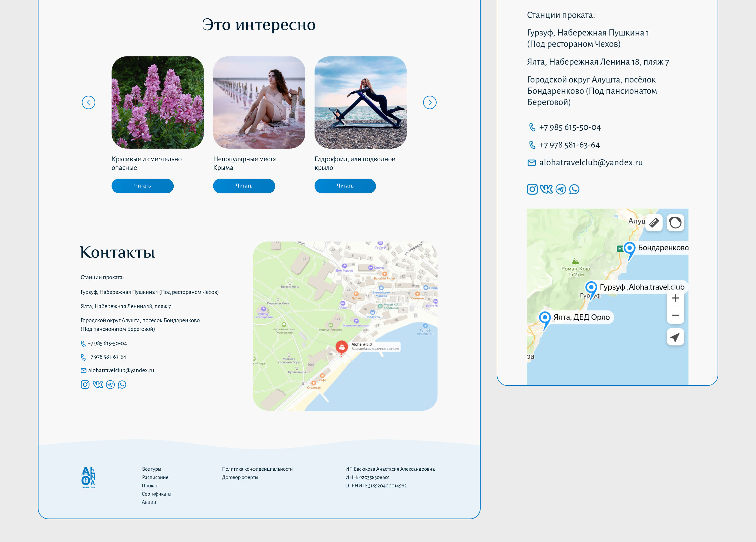Click the map layers round button
The height and width of the screenshot is (542, 756).
pos(675,222)
